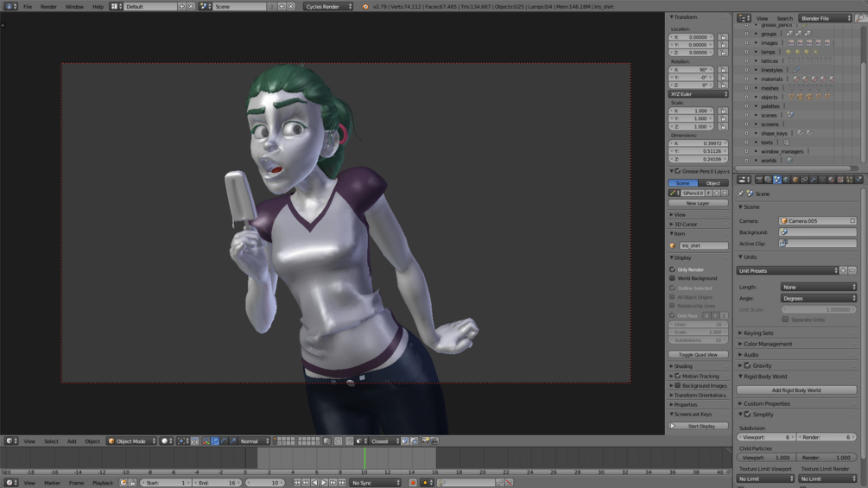Play animation forward
868x488 pixels.
pyautogui.click(x=324, y=483)
